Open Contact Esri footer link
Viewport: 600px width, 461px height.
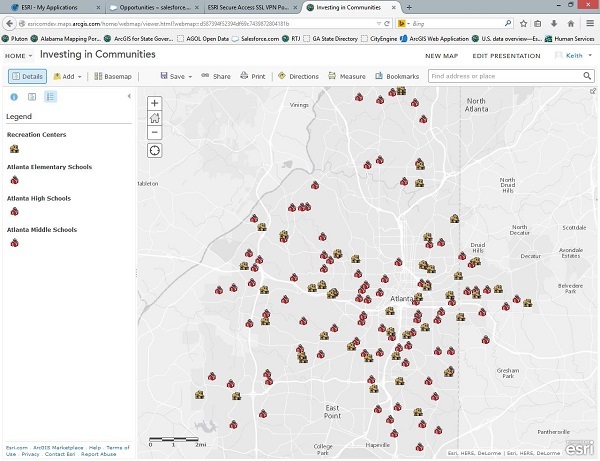60,454
